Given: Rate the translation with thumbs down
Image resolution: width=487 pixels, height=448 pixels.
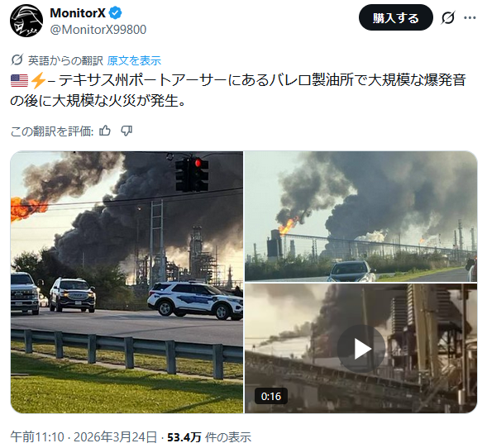Looking at the screenshot, I should [127, 131].
